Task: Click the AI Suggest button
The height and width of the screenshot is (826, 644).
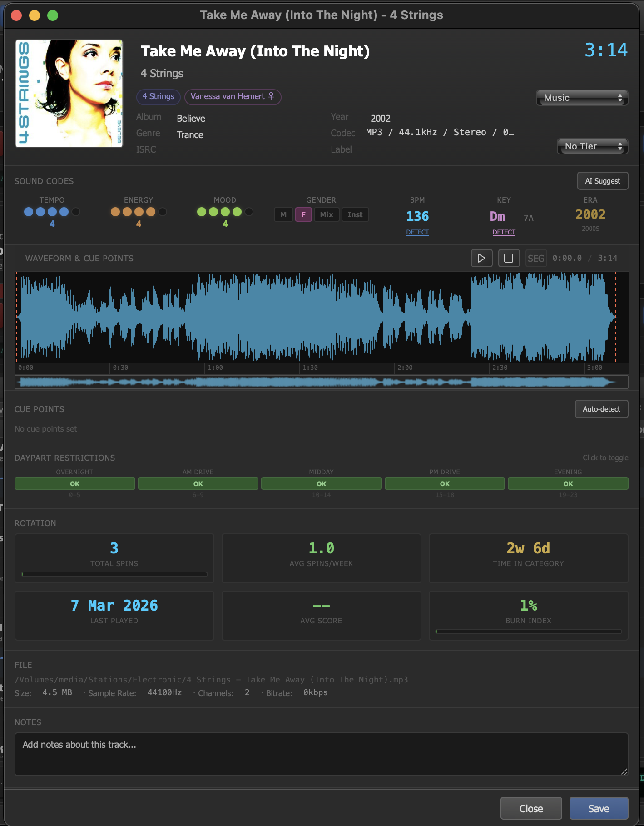Action: pyautogui.click(x=603, y=181)
